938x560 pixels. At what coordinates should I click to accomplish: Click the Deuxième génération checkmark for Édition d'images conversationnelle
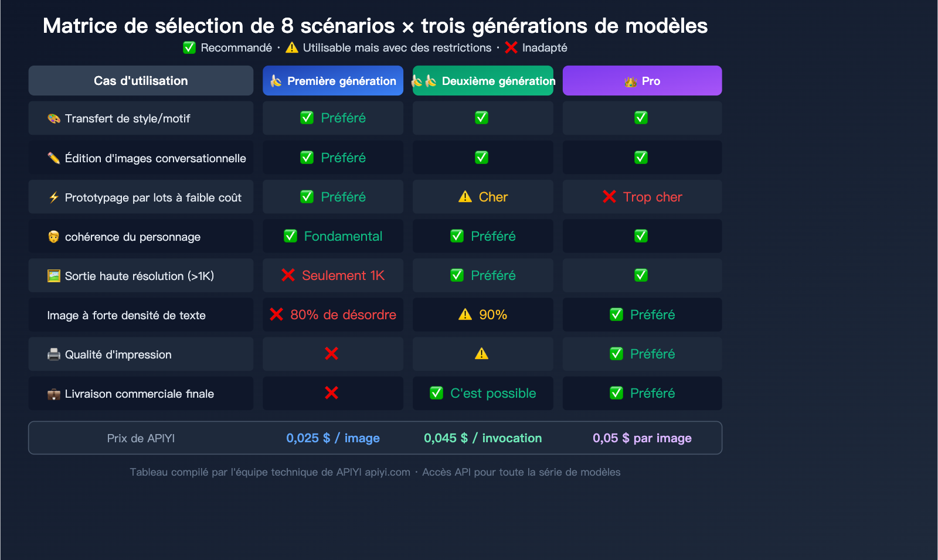(481, 158)
